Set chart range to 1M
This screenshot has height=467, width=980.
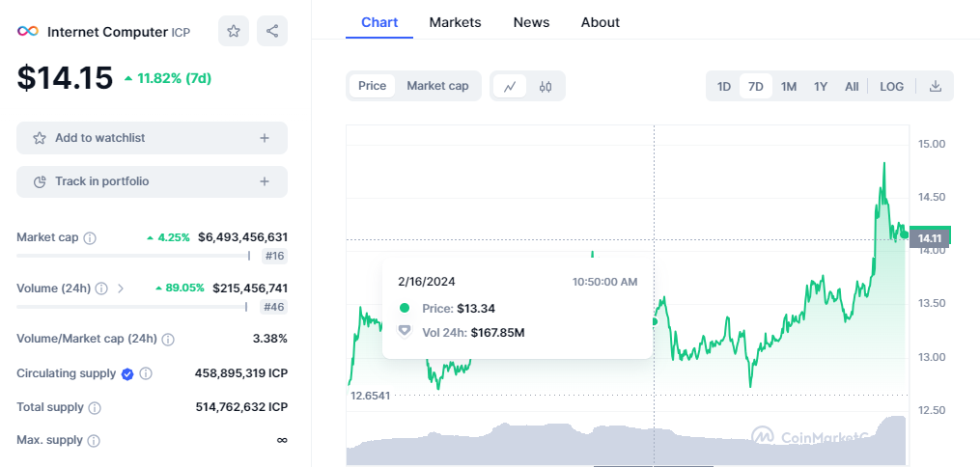pyautogui.click(x=789, y=86)
